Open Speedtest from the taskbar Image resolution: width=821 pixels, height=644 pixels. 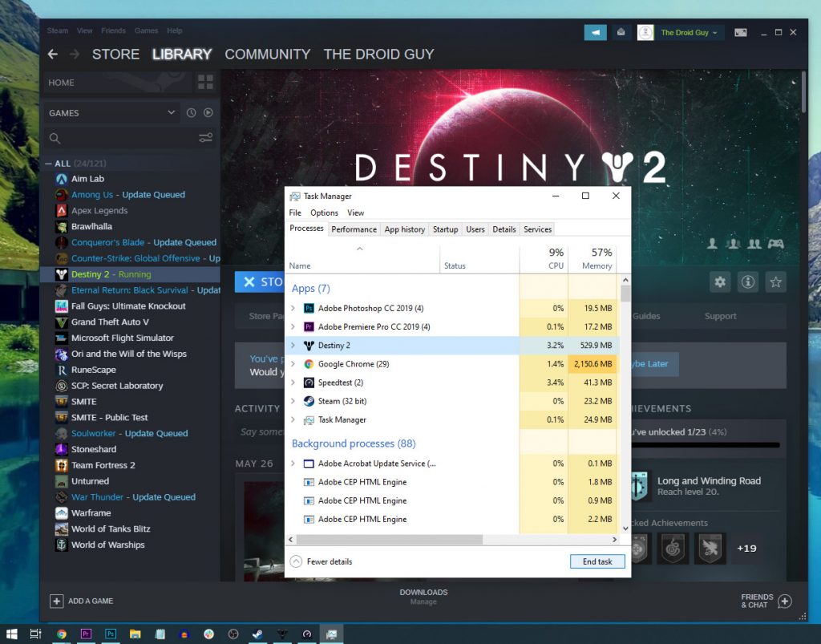pos(307,634)
